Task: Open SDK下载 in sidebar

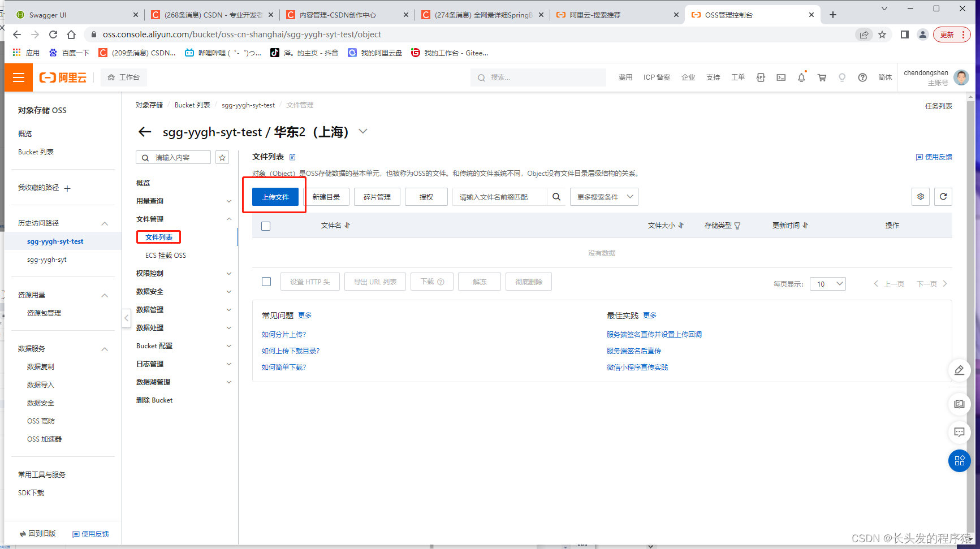Action: 31,493
